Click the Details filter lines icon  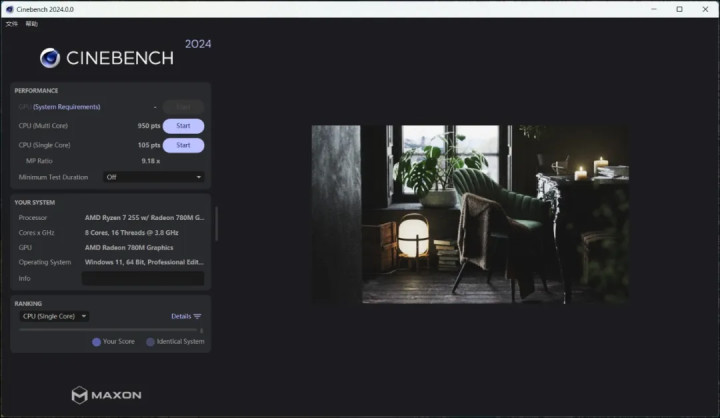point(197,316)
